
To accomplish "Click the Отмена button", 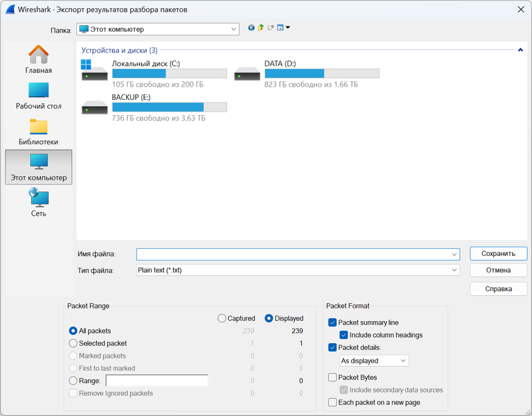I will tap(499, 270).
